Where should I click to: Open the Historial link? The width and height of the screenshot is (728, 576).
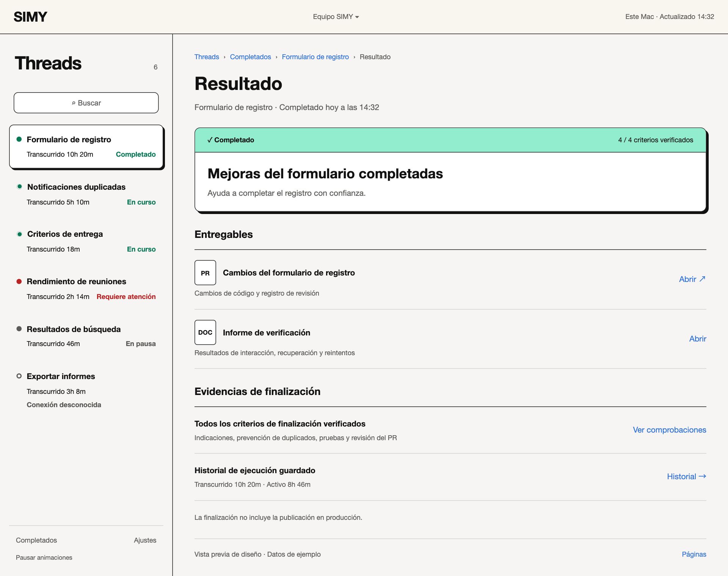pos(687,477)
